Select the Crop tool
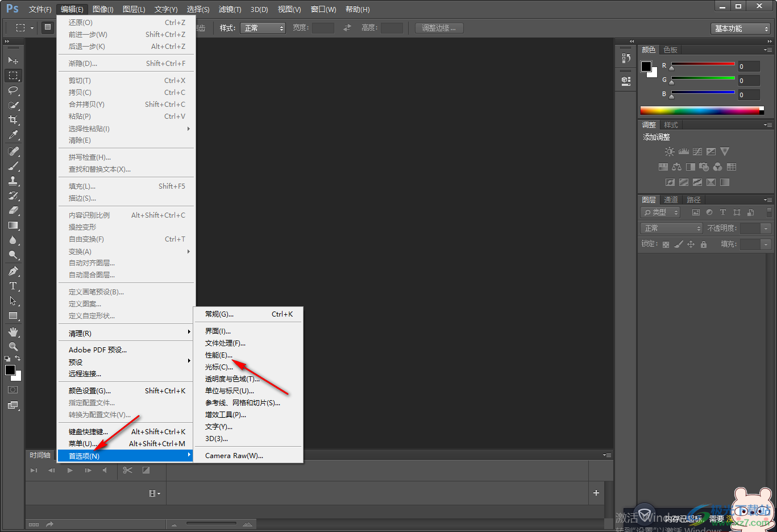Screen dimensions: 777x532 point(13,120)
